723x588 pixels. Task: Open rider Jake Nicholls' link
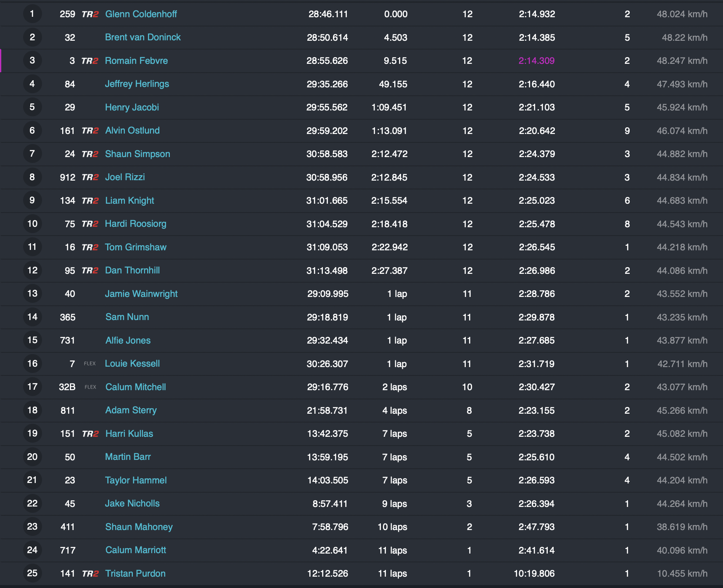(x=132, y=504)
